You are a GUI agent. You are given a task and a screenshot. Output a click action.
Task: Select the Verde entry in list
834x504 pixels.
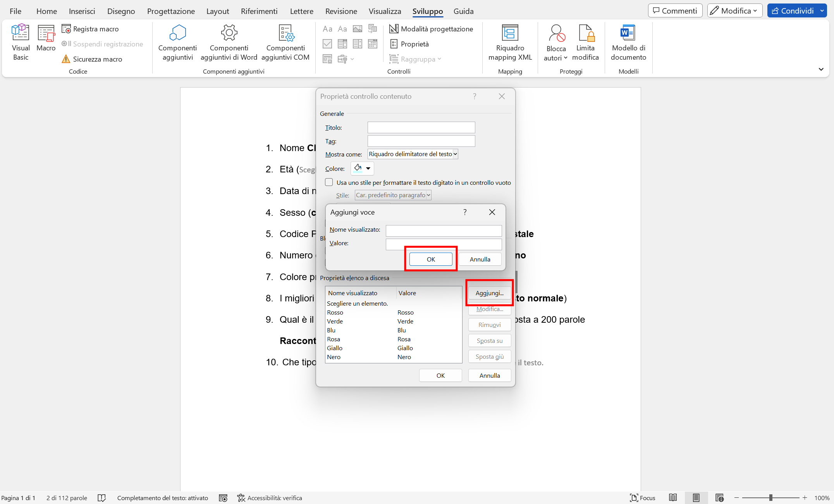click(x=335, y=321)
